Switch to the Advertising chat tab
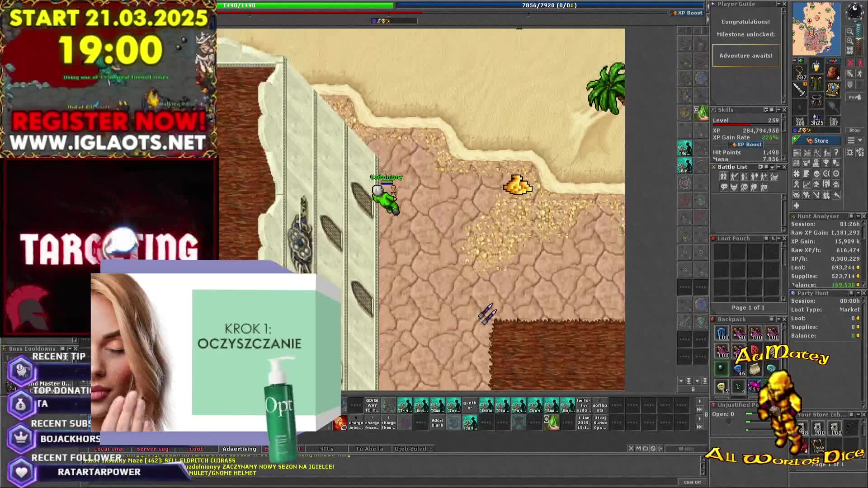Viewport: 868px width, 488px height. pyautogui.click(x=239, y=449)
